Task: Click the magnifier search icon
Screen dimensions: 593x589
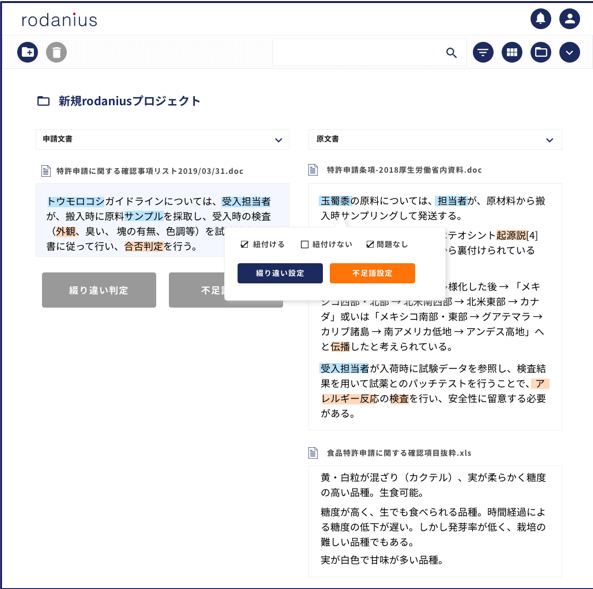Action: point(451,53)
